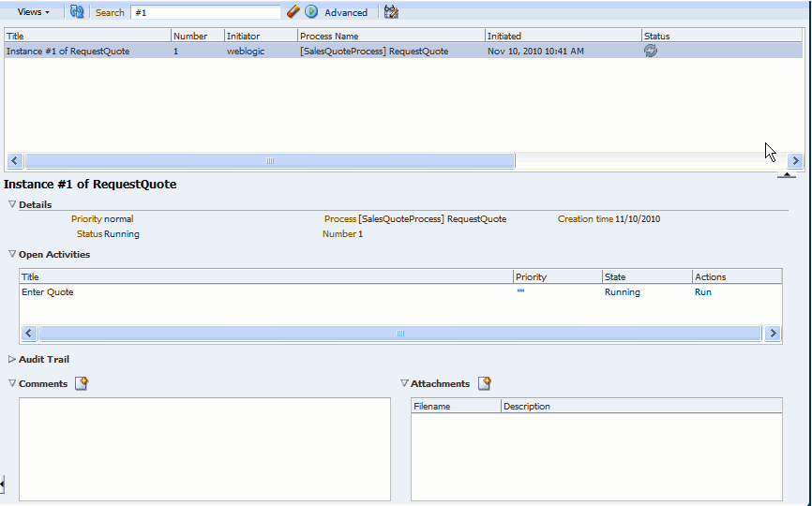Screen dimensions: 812x506
Task: Click the priority indicator for Enter Quote
Action: (521, 290)
